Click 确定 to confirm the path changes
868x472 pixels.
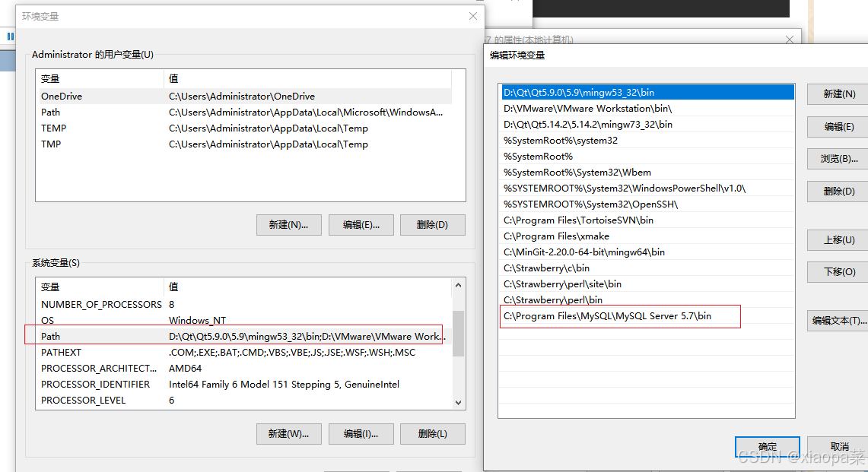pos(767,447)
